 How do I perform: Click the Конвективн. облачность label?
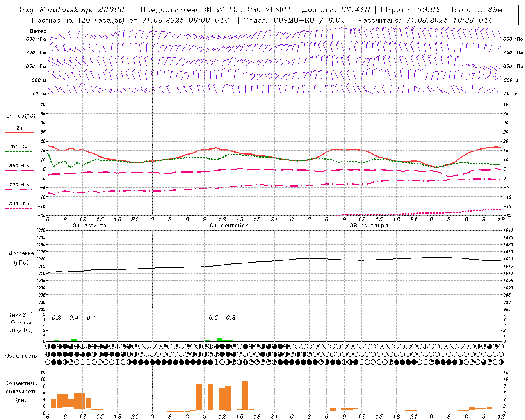(x=21, y=387)
